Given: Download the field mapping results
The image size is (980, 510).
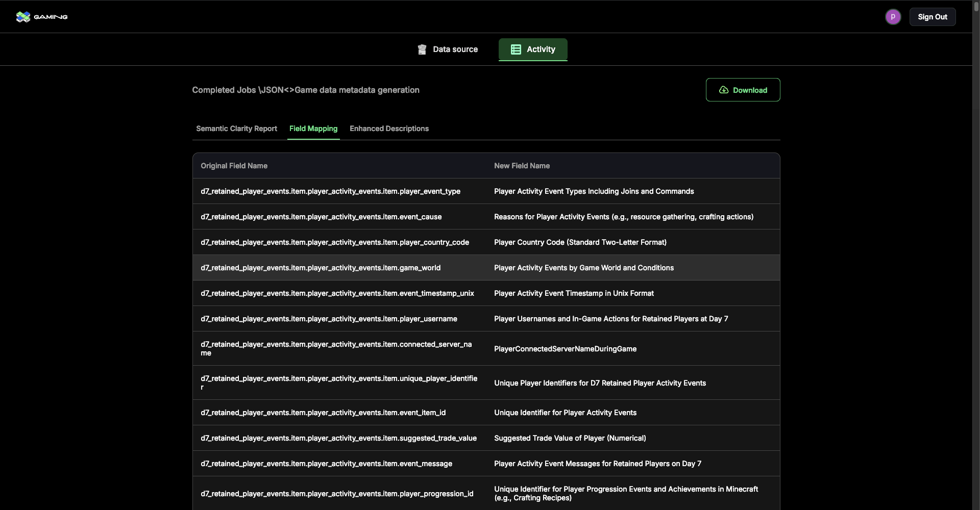Looking at the screenshot, I should pos(743,90).
